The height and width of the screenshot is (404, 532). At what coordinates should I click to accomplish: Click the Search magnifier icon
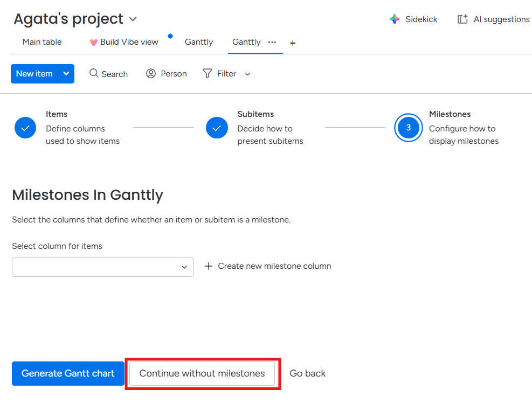[x=94, y=73]
